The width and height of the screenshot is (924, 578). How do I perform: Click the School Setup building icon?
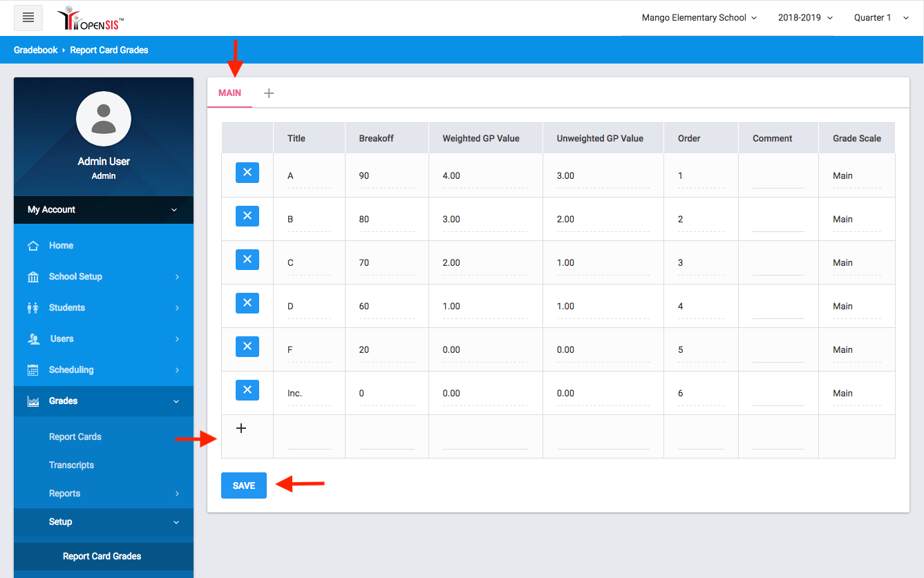click(x=33, y=277)
